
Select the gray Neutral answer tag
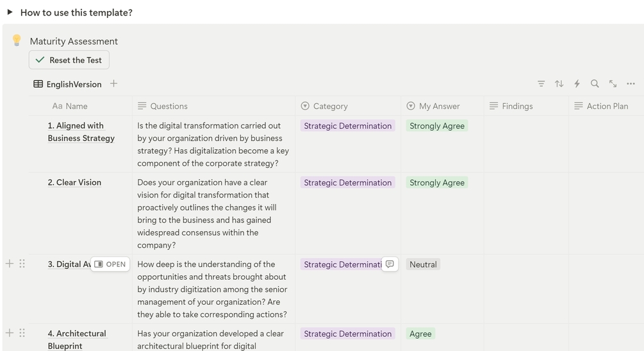pyautogui.click(x=423, y=264)
